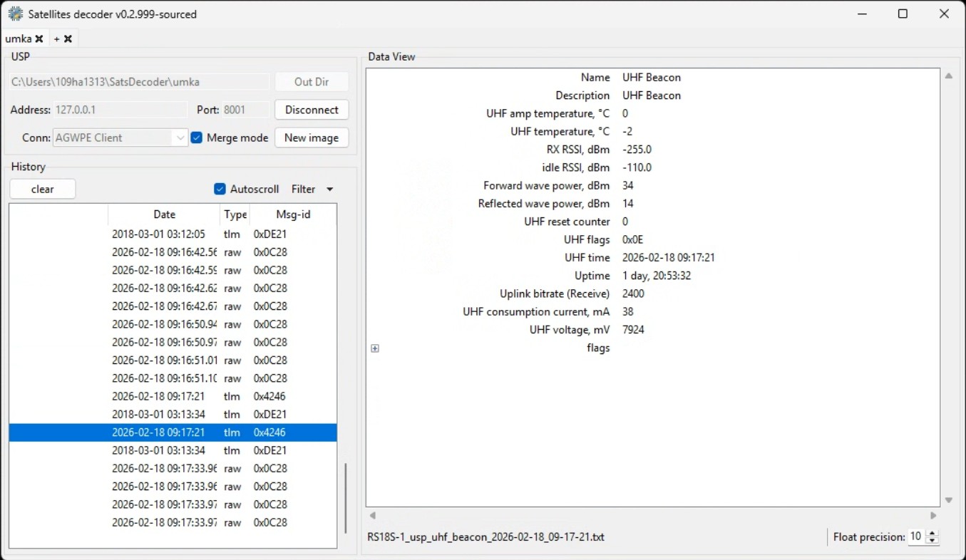Open the Filter dropdown menu
The width and height of the screenshot is (966, 560).
point(312,189)
